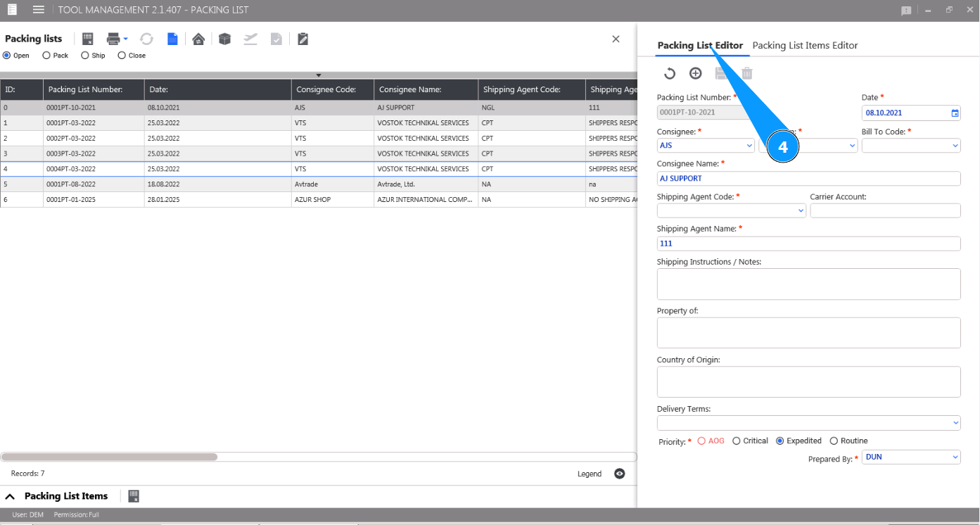The height and width of the screenshot is (525, 980).
Task: Open the calendar picker in Date field
Action: pyautogui.click(x=955, y=113)
